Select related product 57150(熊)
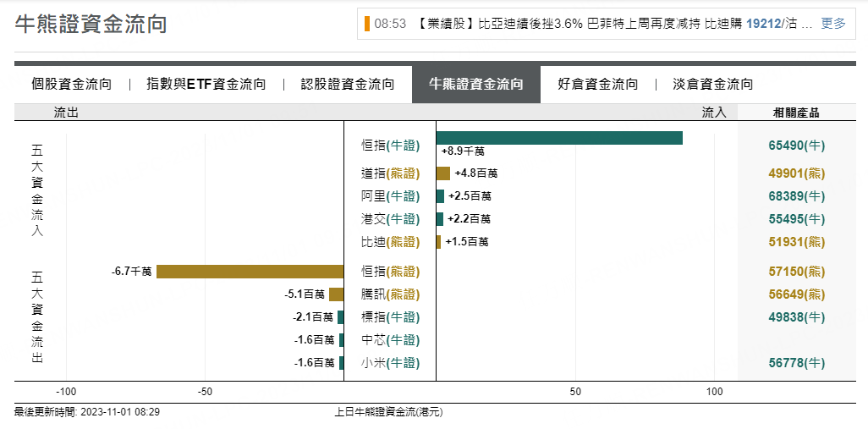Screen dimensions: 868x429 796,272
